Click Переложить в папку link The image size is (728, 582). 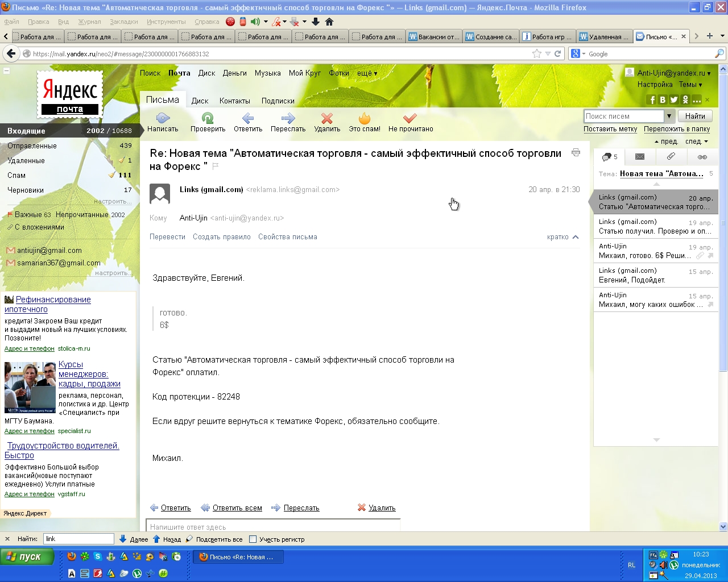point(677,129)
